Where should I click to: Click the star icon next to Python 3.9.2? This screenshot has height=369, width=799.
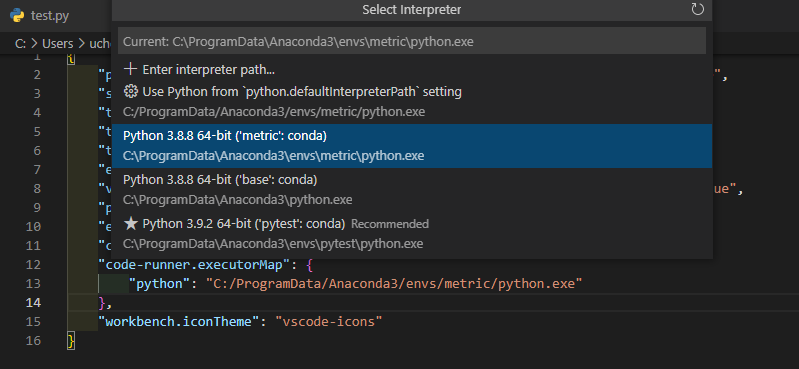(131, 223)
